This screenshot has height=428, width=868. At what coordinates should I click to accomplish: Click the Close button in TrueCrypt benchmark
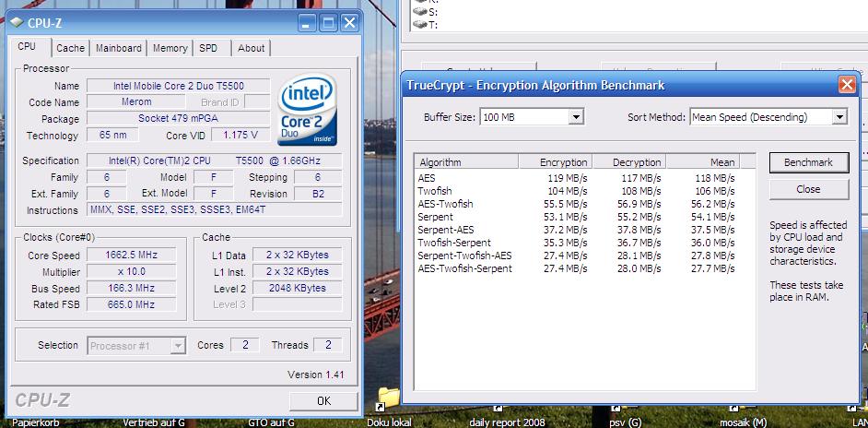pos(809,189)
